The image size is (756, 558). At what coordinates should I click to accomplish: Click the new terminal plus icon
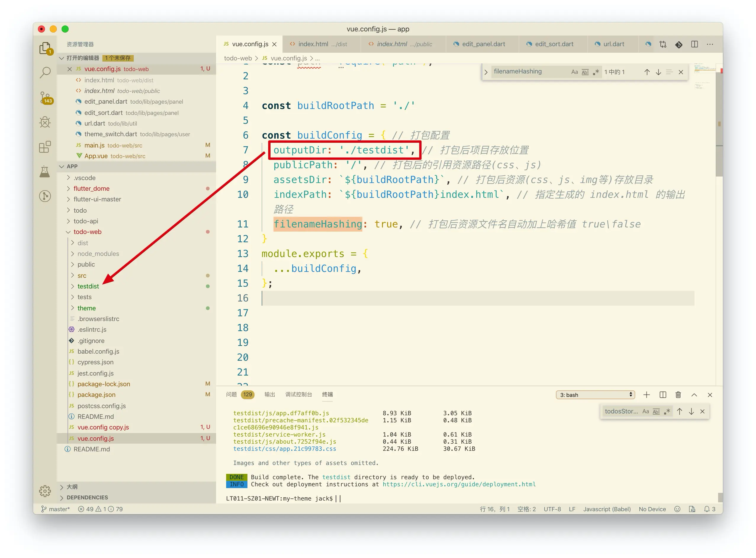pos(647,395)
